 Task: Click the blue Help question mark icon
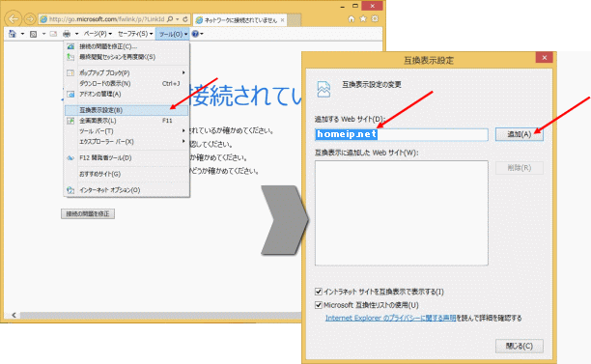coord(195,34)
